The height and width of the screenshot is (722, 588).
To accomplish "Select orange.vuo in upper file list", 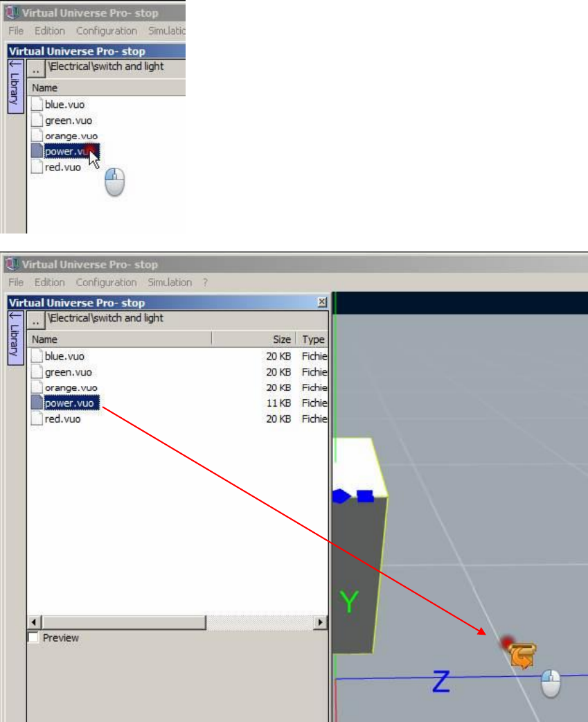I will (x=71, y=137).
